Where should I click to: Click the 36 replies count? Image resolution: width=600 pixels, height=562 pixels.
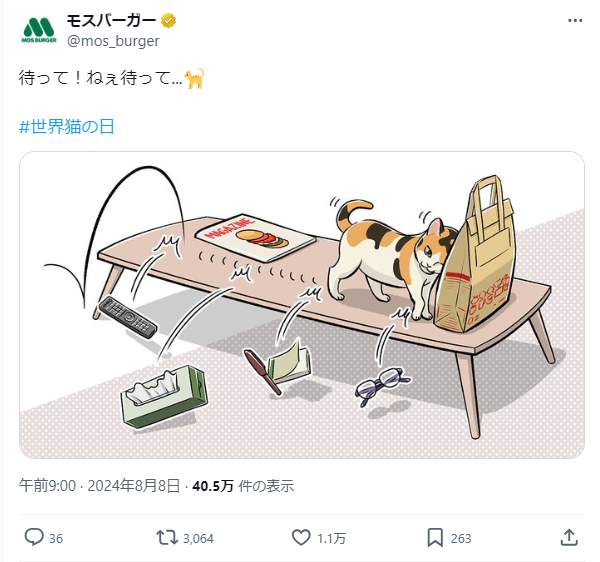[x=56, y=538]
